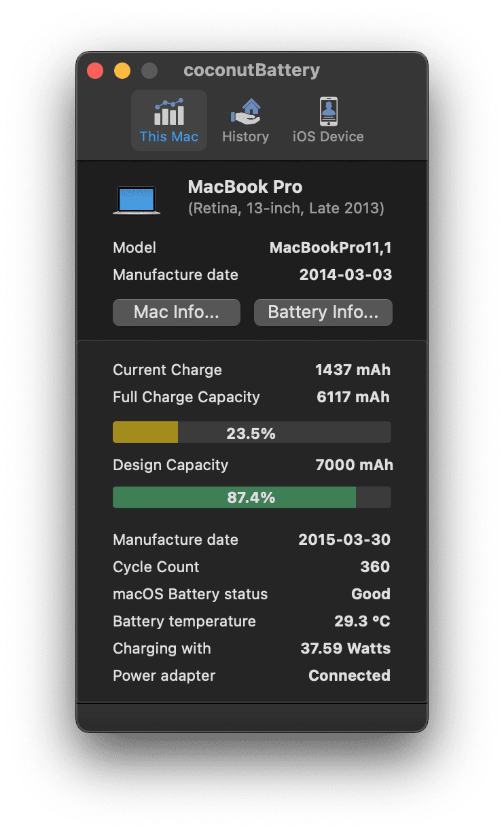Click the MacBookPro11,1 model value
Screen dimensions: 504x833
(331, 248)
